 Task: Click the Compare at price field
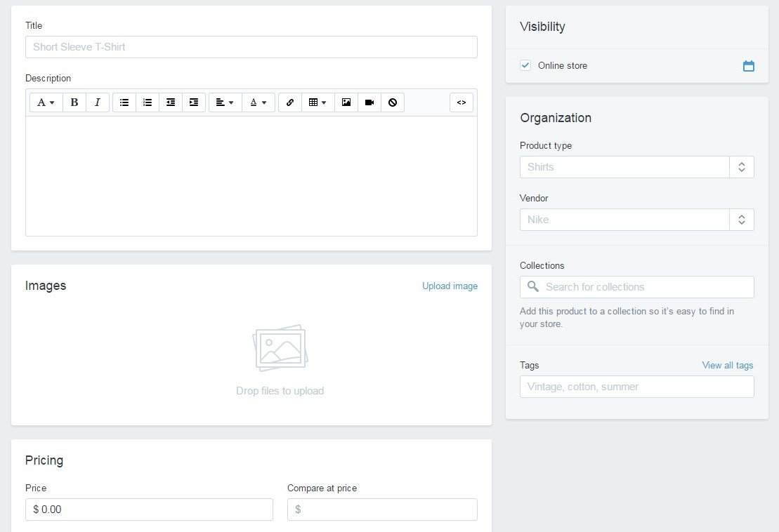point(383,510)
